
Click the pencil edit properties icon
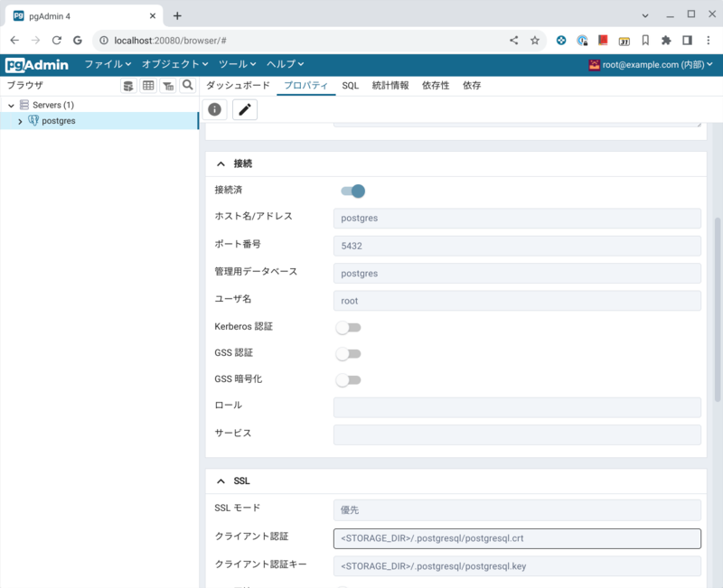[x=245, y=109]
